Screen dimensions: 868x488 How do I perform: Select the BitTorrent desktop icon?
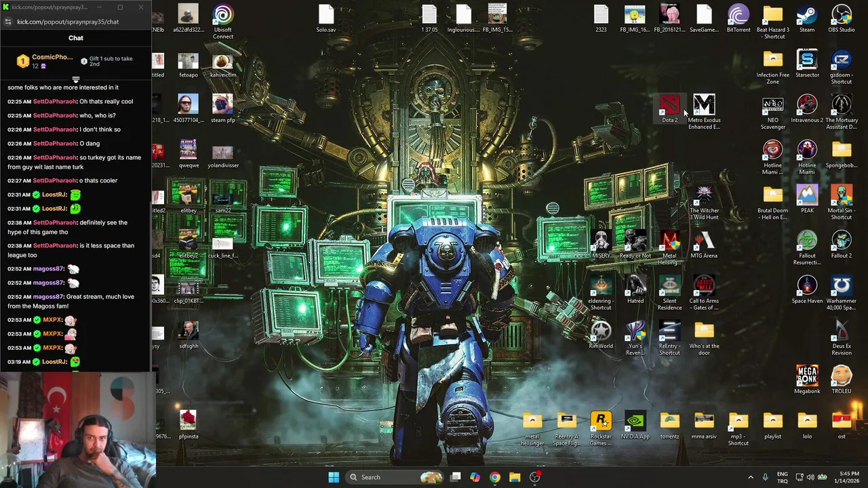click(738, 19)
